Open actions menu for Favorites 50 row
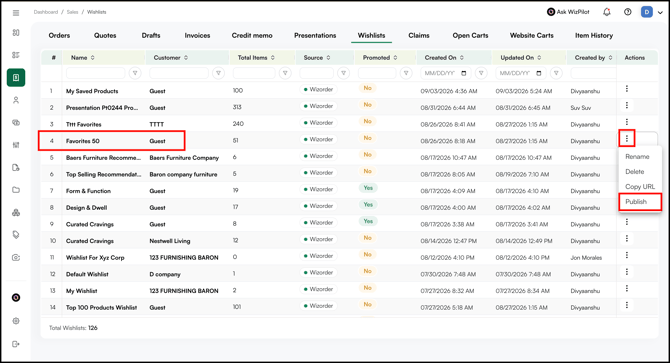The width and height of the screenshot is (670, 363). pyautogui.click(x=626, y=138)
